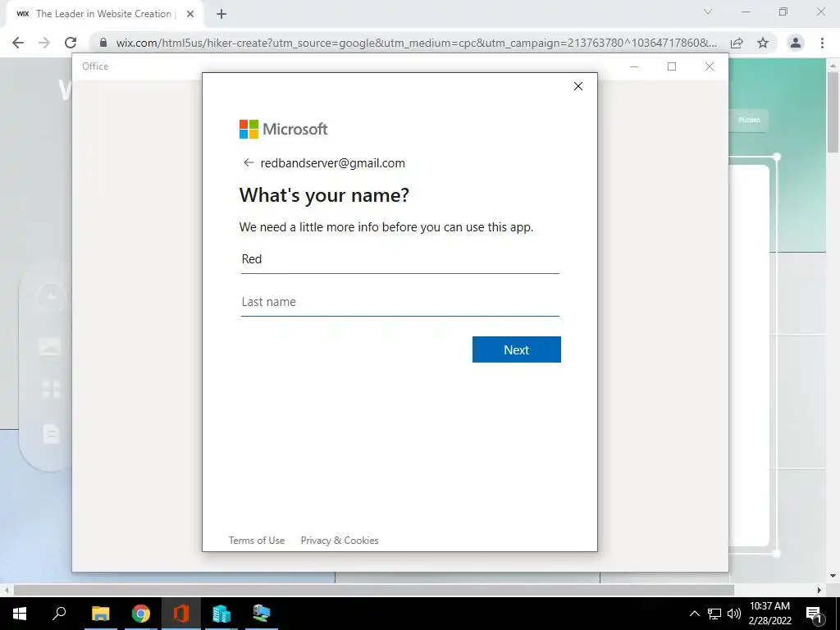Maximize the Office window
840x630 pixels.
tap(672, 66)
